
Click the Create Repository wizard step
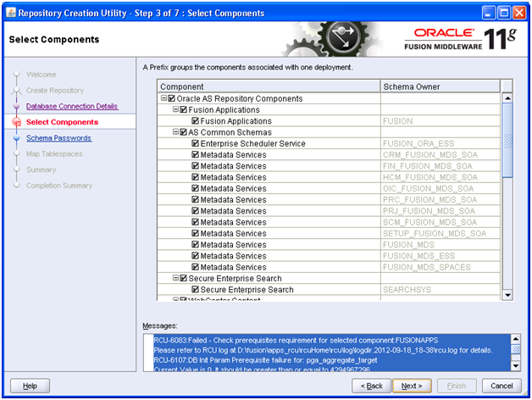coord(55,91)
